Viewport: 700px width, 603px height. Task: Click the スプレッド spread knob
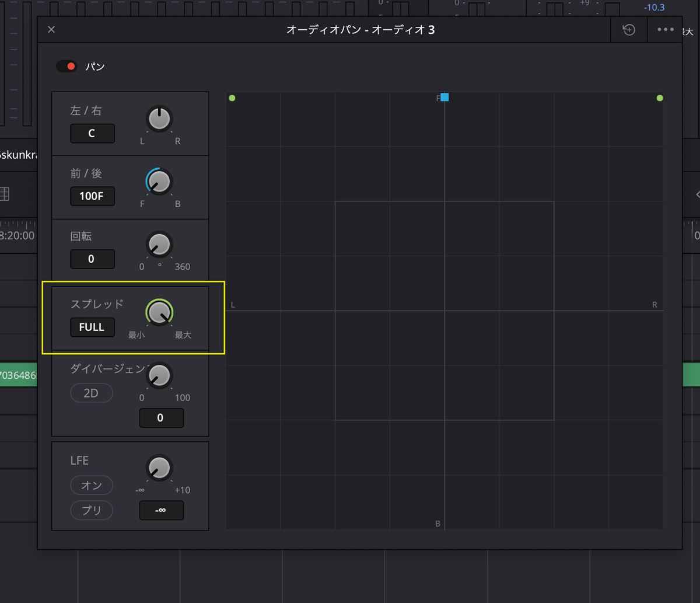159,313
